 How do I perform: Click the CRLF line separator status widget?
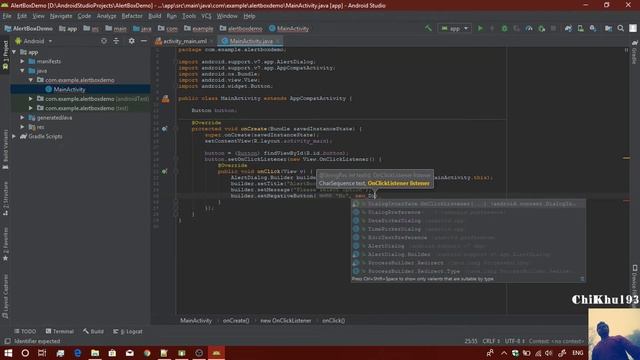(491, 341)
